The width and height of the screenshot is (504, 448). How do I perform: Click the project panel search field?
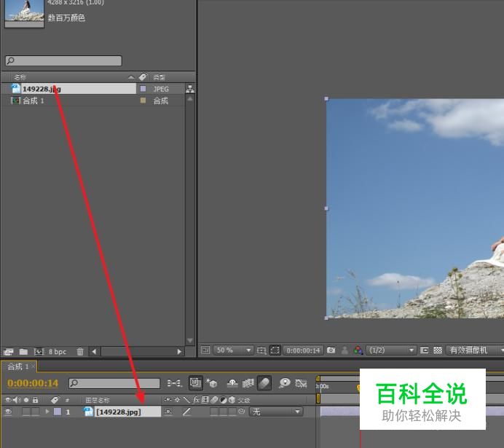63,60
